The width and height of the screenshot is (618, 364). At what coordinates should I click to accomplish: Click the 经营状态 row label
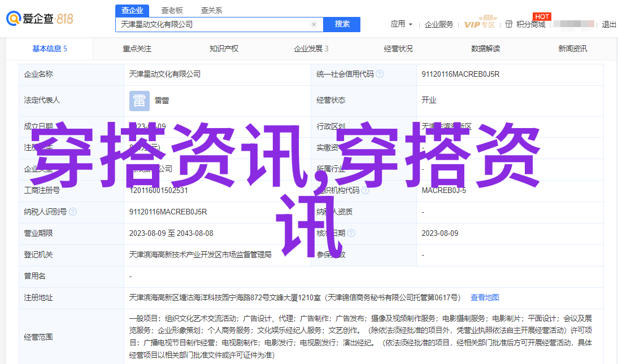[330, 100]
